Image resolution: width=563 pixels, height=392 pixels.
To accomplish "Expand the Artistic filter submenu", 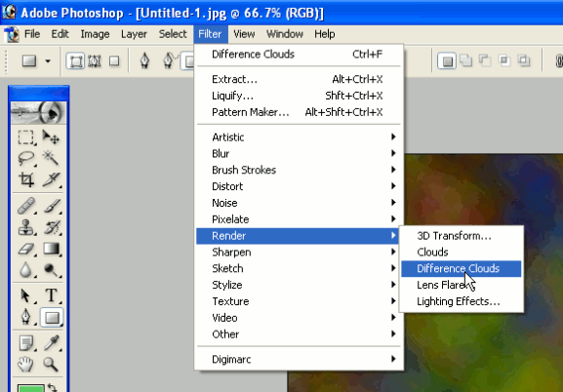I will click(299, 137).
